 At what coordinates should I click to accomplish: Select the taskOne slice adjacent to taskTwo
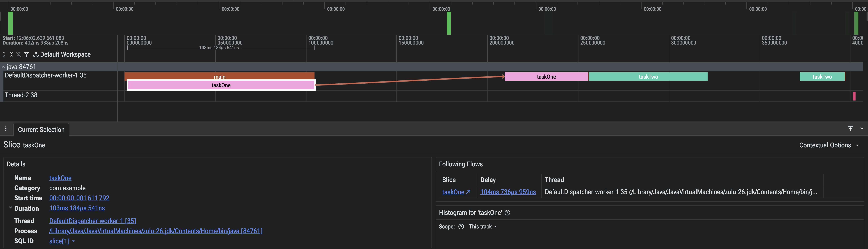[546, 77]
